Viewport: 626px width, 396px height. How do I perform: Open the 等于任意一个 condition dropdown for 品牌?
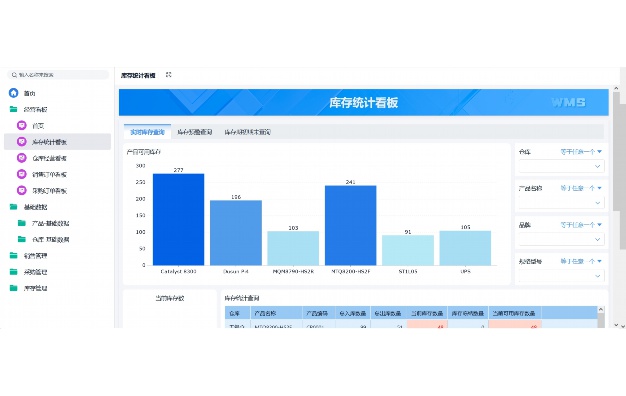581,225
